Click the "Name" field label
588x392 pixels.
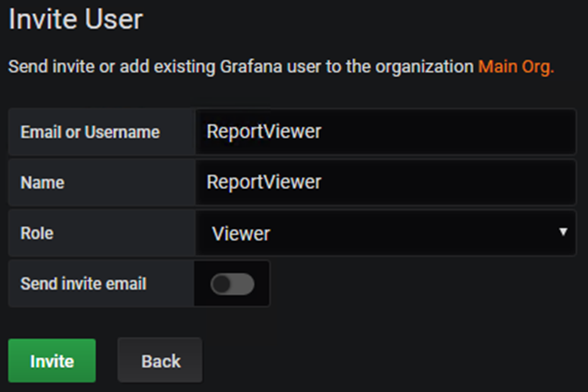[x=42, y=183]
